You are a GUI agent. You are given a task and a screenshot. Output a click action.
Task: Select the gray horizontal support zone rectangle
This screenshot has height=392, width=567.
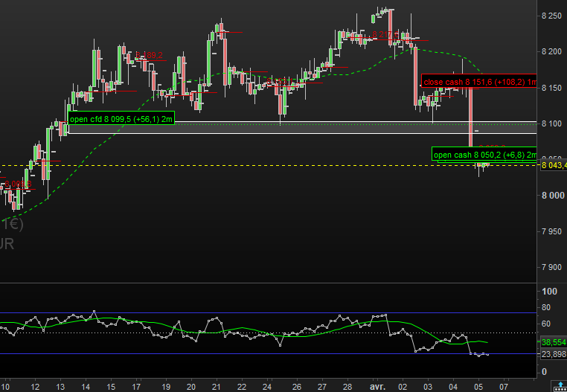pos(302,128)
